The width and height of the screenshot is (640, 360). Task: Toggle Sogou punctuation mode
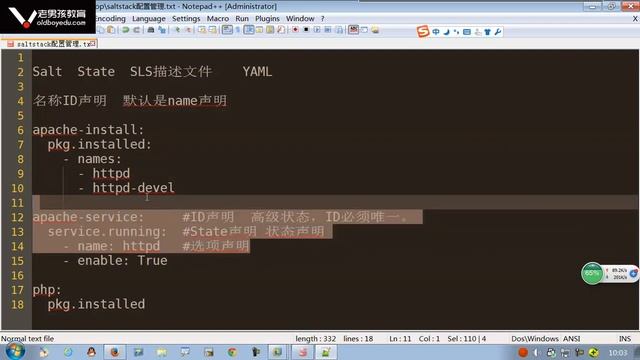point(456,32)
